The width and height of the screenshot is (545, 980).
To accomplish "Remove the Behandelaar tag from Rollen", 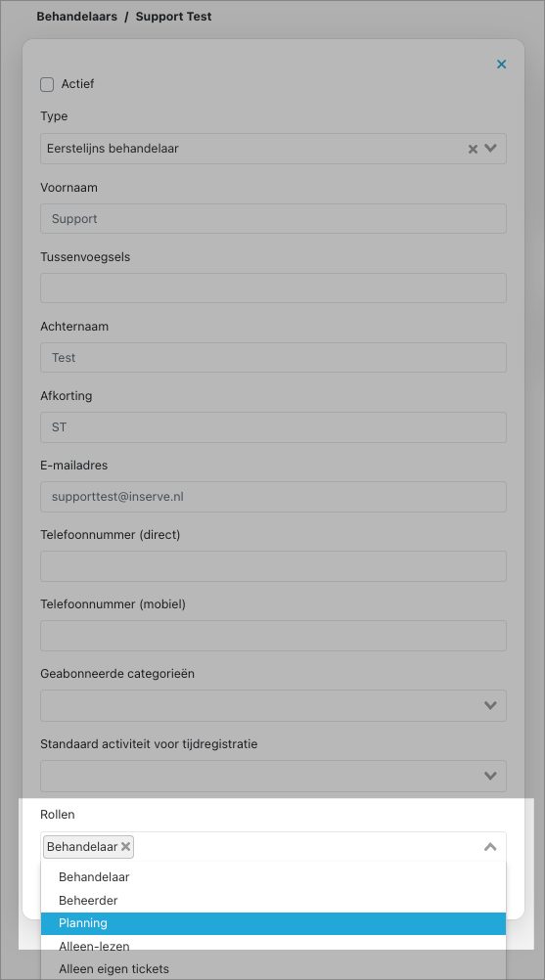I will [x=125, y=847].
